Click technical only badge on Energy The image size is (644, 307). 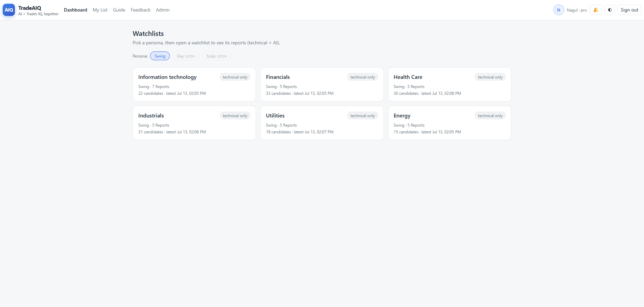[490, 116]
